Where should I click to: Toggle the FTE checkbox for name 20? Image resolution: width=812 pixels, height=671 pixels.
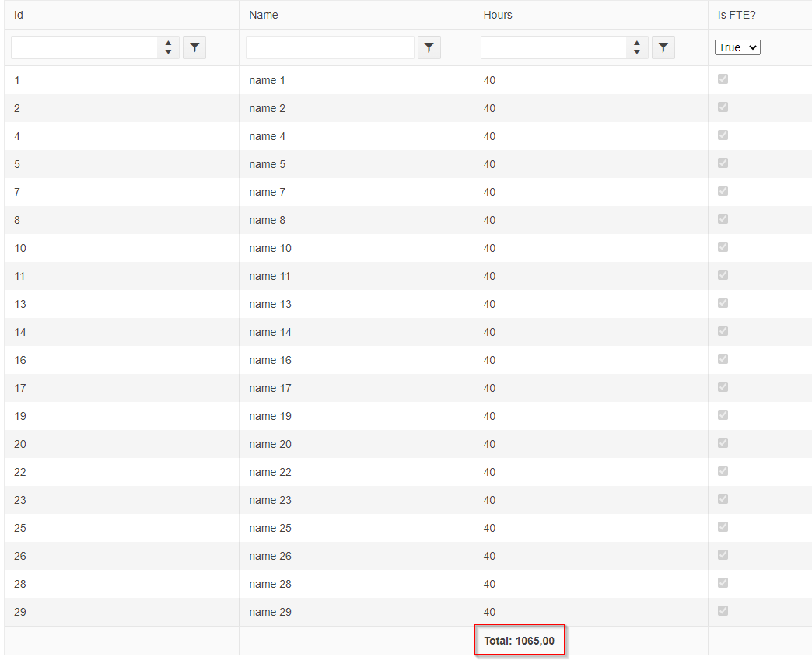click(x=723, y=442)
